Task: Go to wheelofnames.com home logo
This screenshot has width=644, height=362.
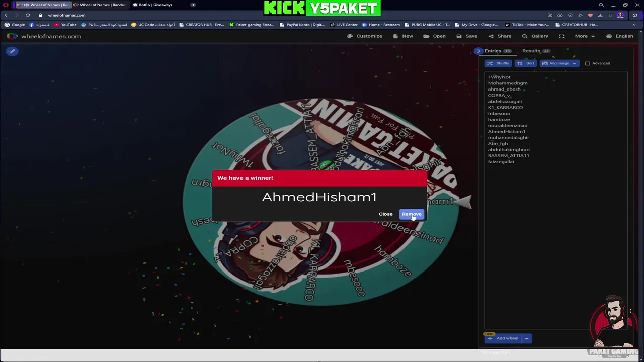Action: [x=44, y=36]
